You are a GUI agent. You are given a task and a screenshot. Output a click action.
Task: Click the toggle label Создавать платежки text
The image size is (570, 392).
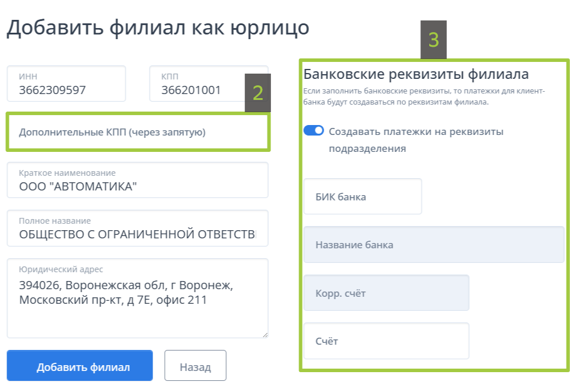(x=416, y=140)
